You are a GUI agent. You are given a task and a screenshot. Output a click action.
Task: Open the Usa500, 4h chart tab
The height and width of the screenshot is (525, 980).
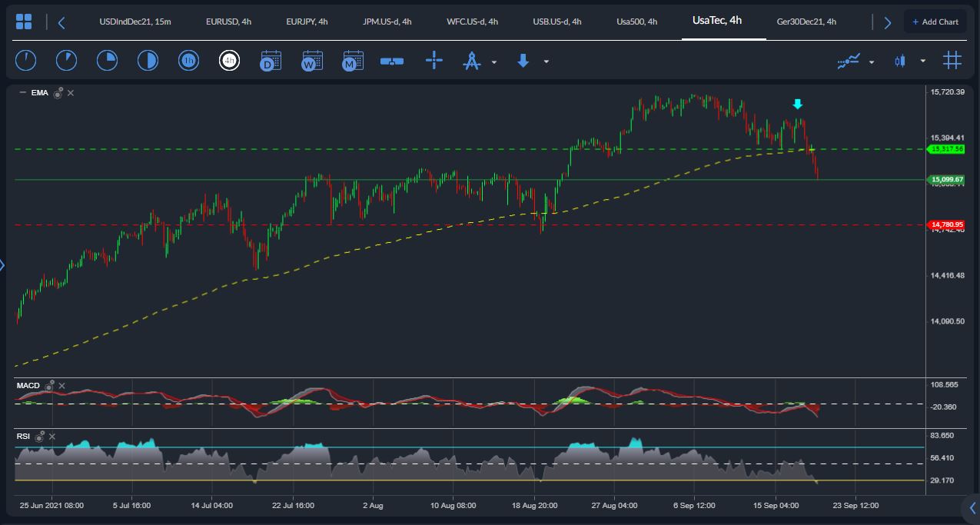pyautogui.click(x=636, y=22)
